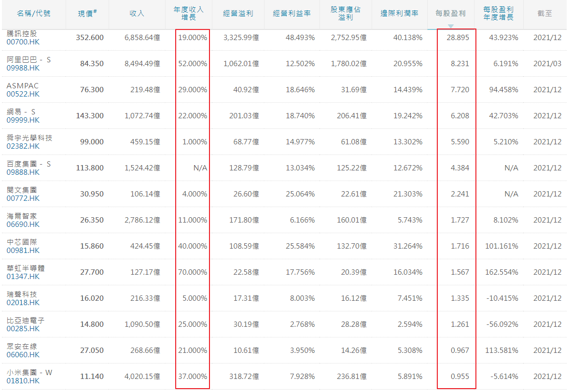Screen dimensions: 571x392
Task: Sort by 經營利益率 column header
Action: [x=292, y=14]
